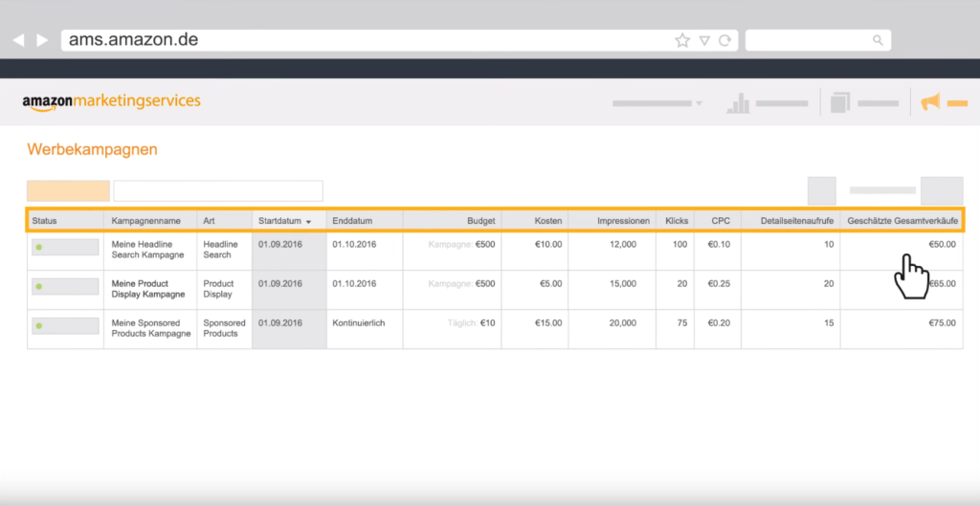Image resolution: width=980 pixels, height=506 pixels.
Task: Open the address bar dropdown triangle
Action: (x=704, y=40)
